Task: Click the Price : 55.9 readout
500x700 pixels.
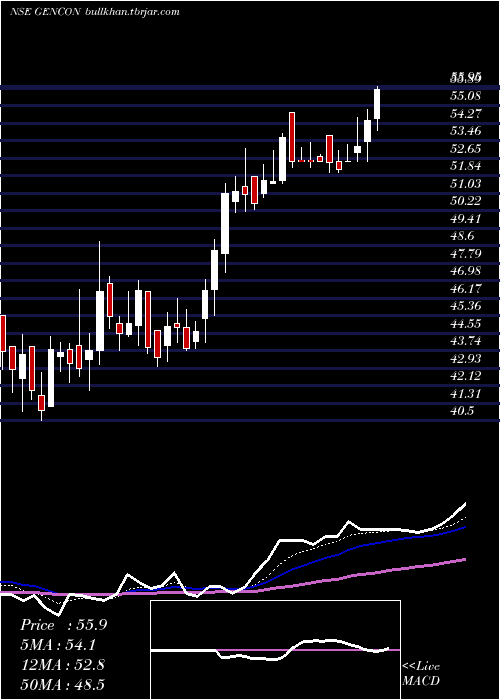Action: 64,625
